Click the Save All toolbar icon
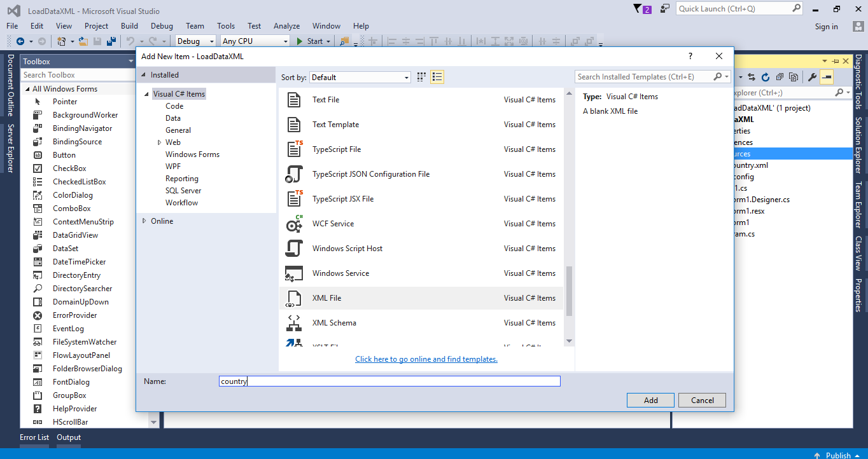The width and height of the screenshot is (868, 459). tap(111, 41)
